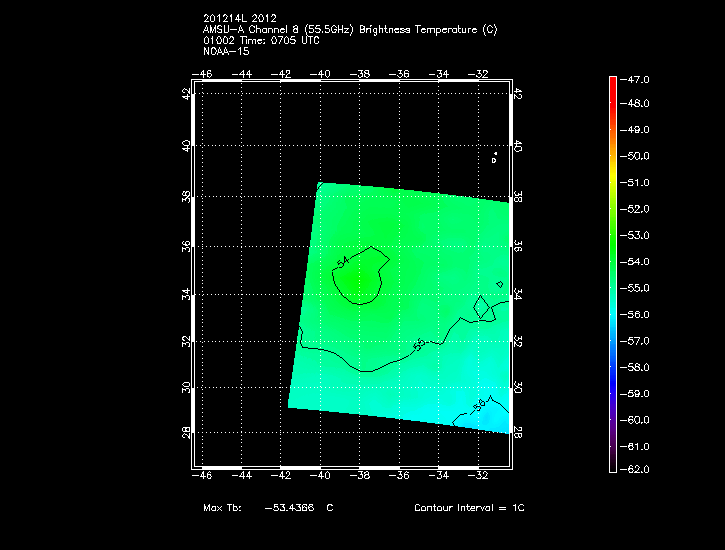
Task: Click the -47.0 color scale label
Action: (x=637, y=78)
